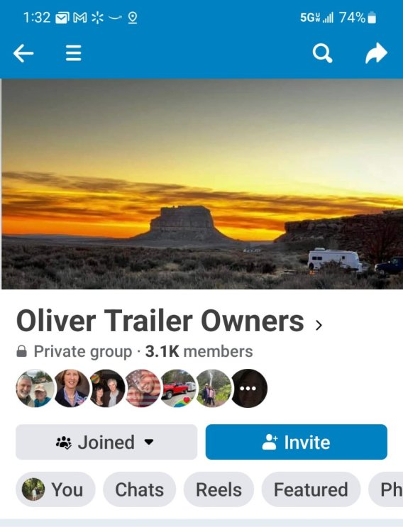Tap the back arrow icon
The width and height of the screenshot is (403, 532).
point(23,53)
